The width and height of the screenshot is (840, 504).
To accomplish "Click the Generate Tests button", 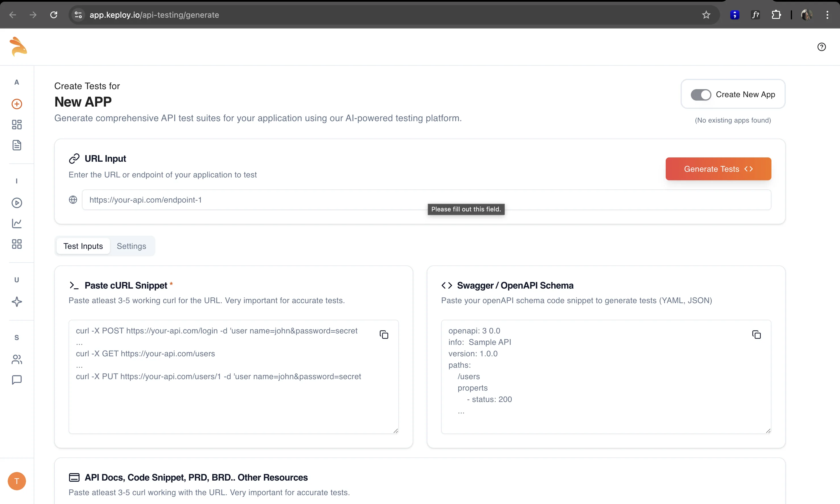I will coord(718,169).
